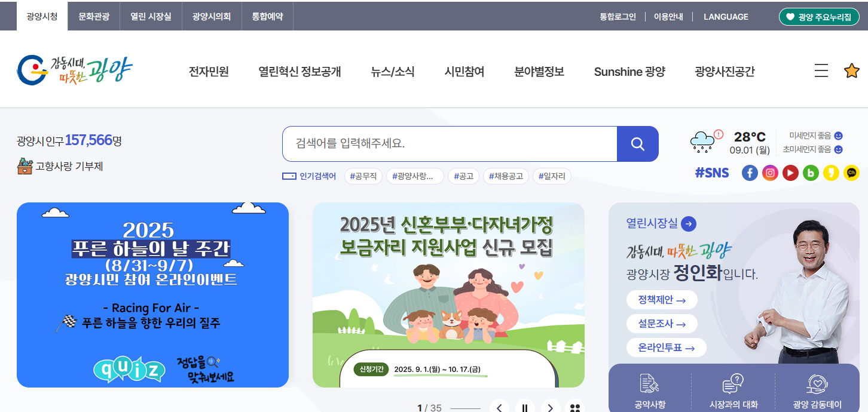Open the Instagram SNS icon
The height and width of the screenshot is (412, 868).
(771, 173)
